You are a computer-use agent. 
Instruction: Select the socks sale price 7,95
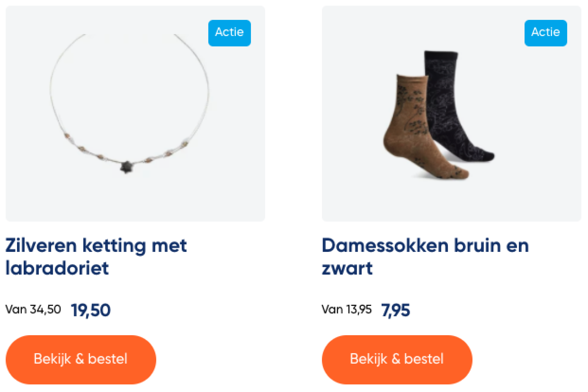pos(395,310)
